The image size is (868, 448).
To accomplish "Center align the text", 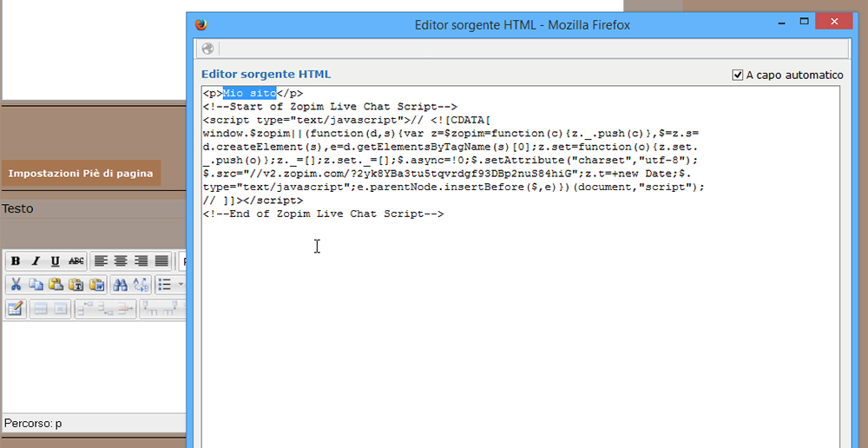I will pyautogui.click(x=121, y=260).
